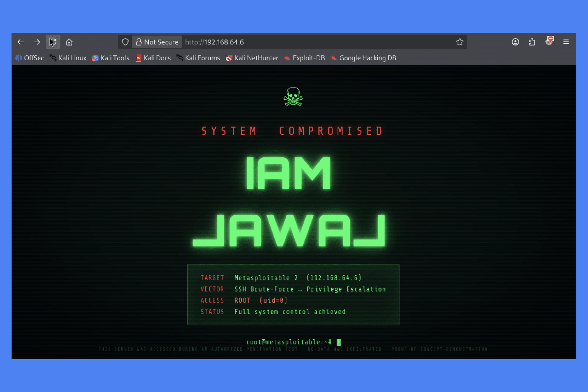Open the Kali Linux bookmark
This screenshot has width=588, height=392.
pyautogui.click(x=68, y=58)
